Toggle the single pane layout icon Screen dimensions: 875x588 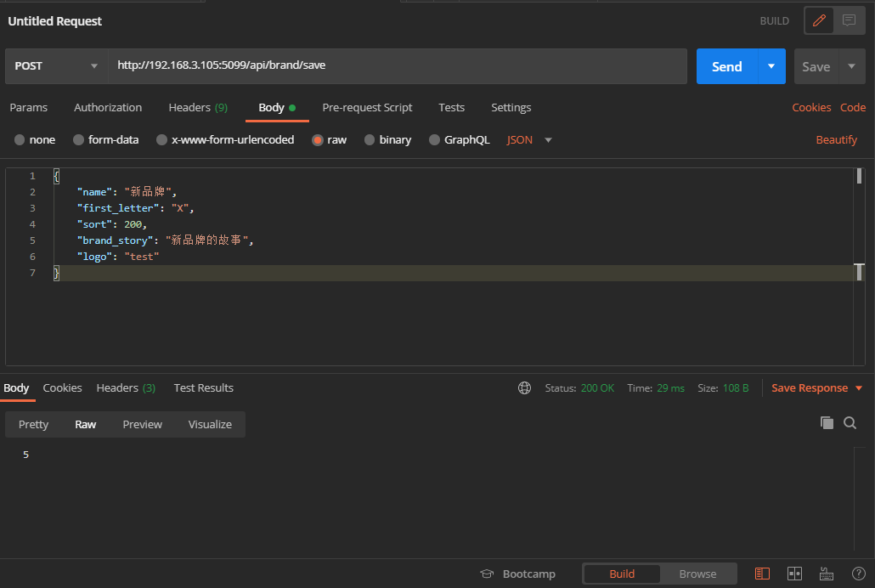762,574
